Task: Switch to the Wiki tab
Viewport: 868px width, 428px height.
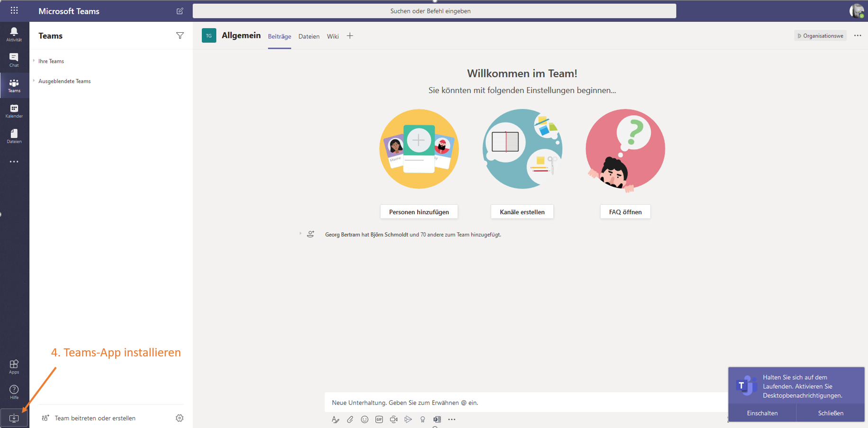Action: (x=332, y=36)
